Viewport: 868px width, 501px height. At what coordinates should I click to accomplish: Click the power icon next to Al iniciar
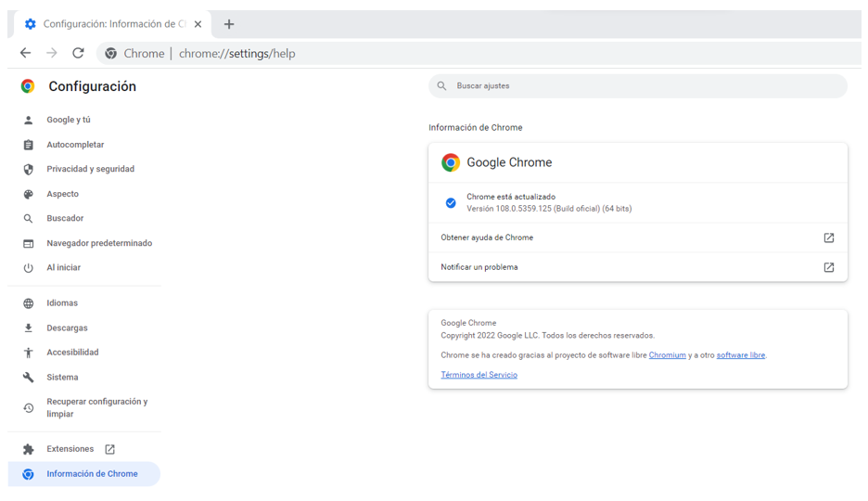28,268
